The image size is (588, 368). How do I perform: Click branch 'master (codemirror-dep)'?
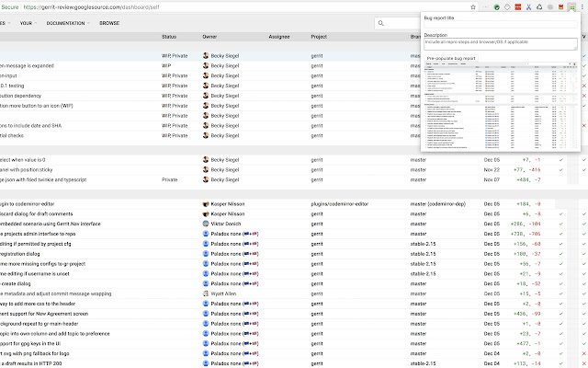point(438,204)
